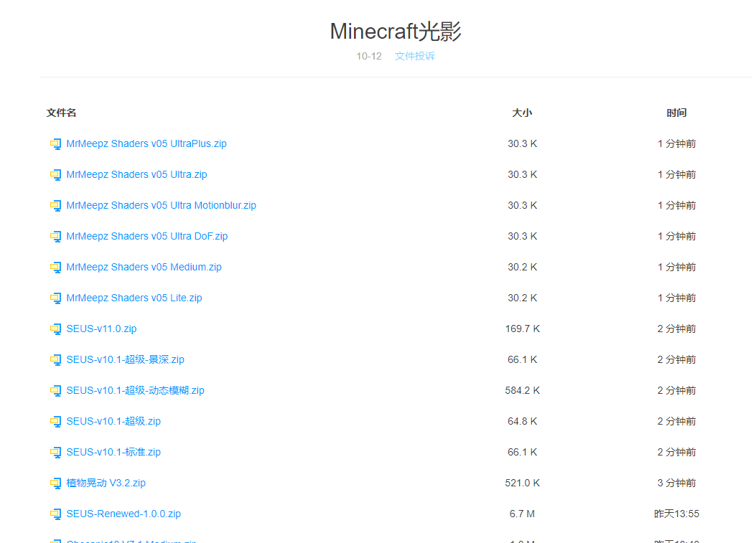Open SEUS-v10.1-超级-景深.zip link
The width and height of the screenshot is (756, 543).
tap(126, 359)
